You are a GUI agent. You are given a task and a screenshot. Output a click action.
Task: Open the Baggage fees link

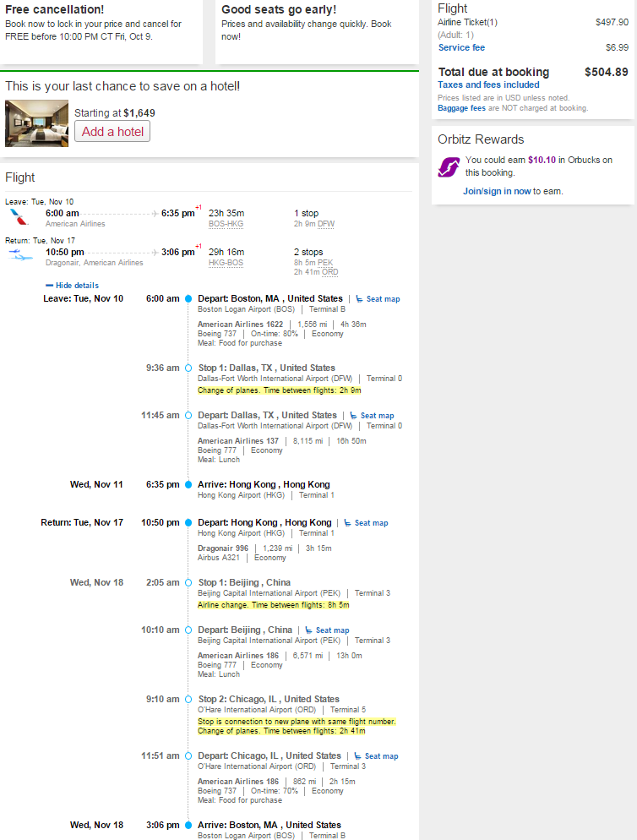pos(461,108)
